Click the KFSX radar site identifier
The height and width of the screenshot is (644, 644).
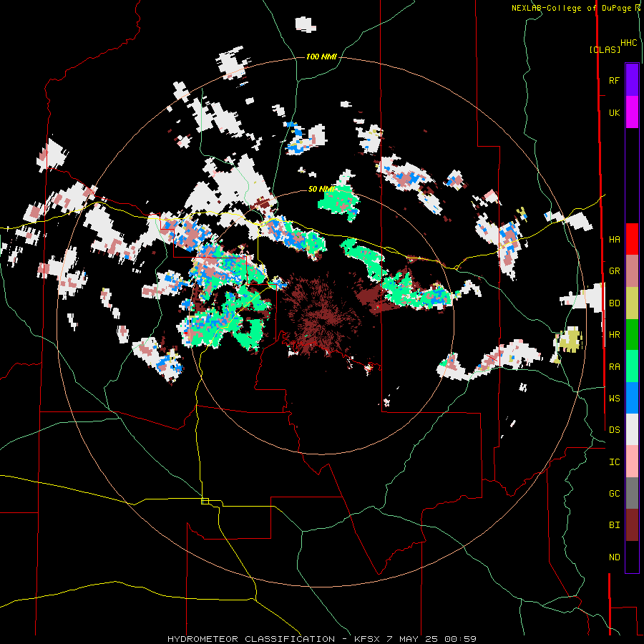367,639
